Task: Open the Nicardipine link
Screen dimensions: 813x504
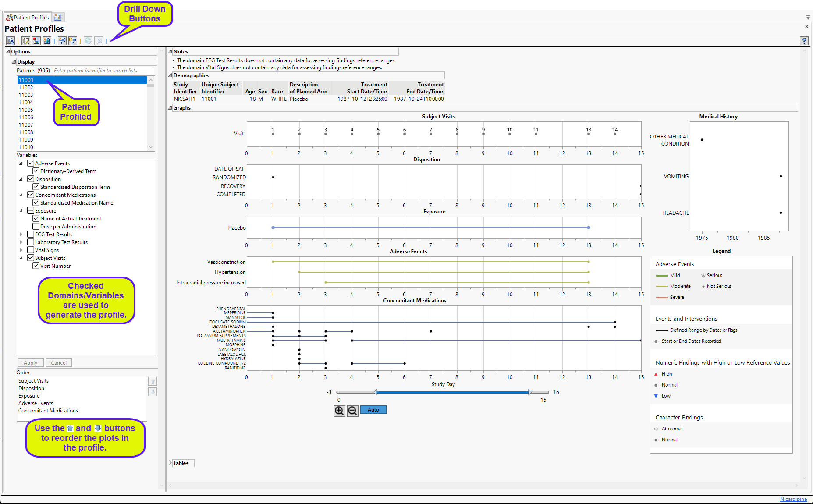Action: [793, 499]
